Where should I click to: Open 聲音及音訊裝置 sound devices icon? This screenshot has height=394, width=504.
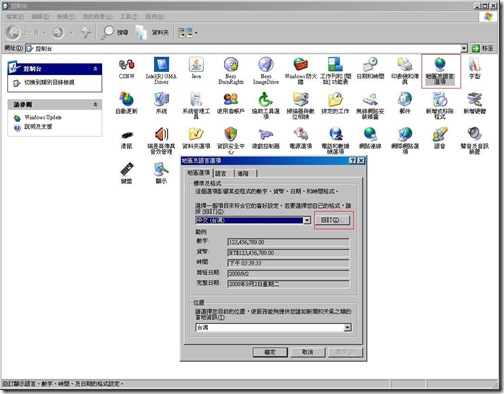pos(474,140)
